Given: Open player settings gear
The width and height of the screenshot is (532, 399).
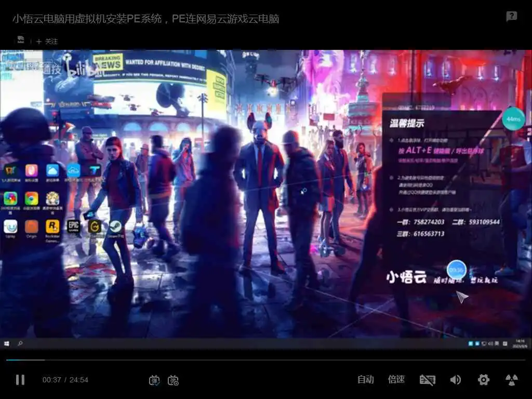Looking at the screenshot, I should click(x=484, y=380).
